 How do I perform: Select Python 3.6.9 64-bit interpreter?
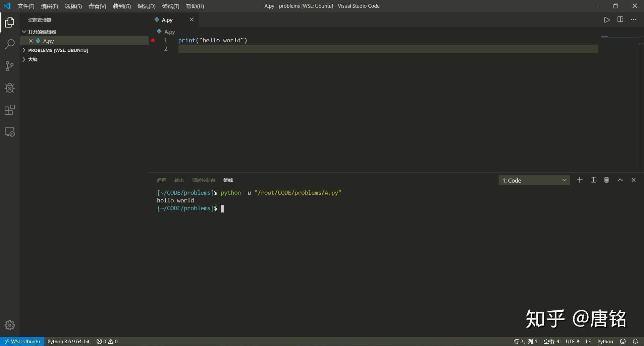point(68,341)
